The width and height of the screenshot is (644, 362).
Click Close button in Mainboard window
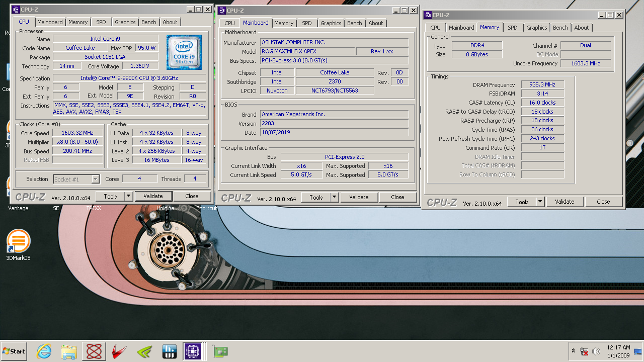tap(397, 197)
